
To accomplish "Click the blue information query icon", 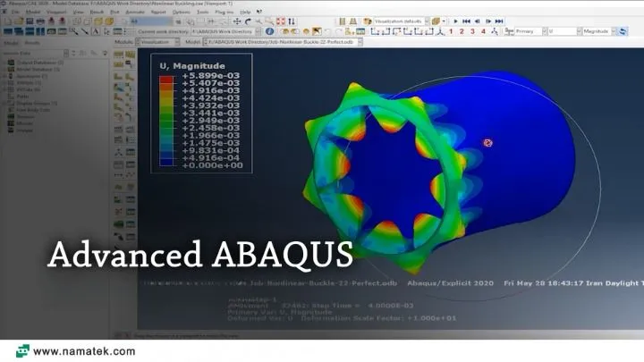I will click(x=269, y=31).
